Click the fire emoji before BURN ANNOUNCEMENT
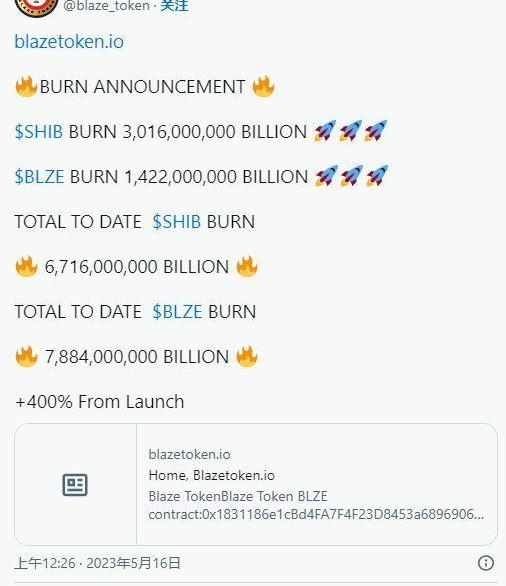 [x=26, y=87]
